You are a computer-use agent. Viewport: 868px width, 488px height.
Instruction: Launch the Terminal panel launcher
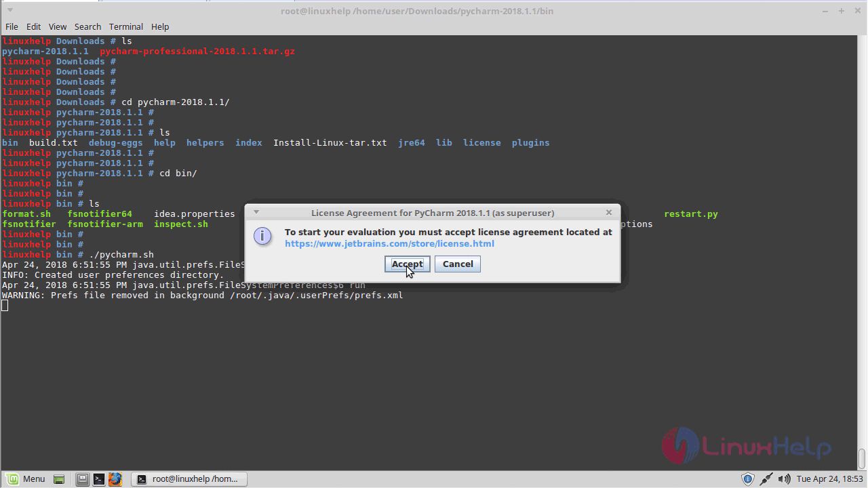click(x=98, y=479)
